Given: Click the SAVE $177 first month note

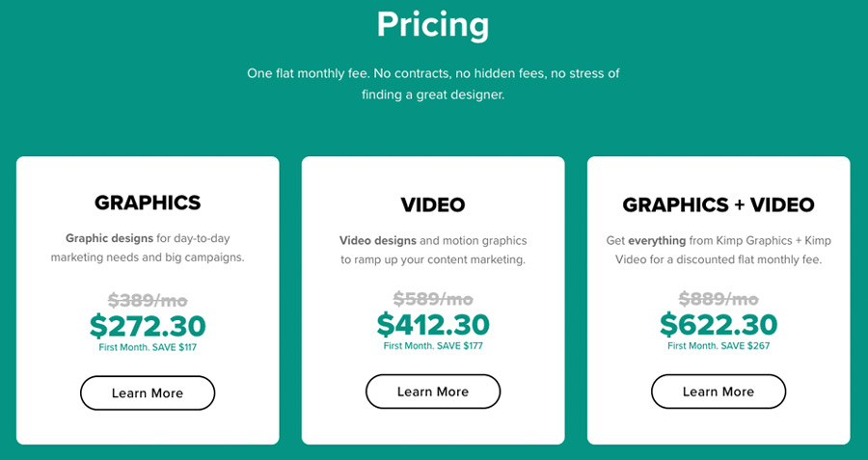Looking at the screenshot, I should pyautogui.click(x=433, y=346).
